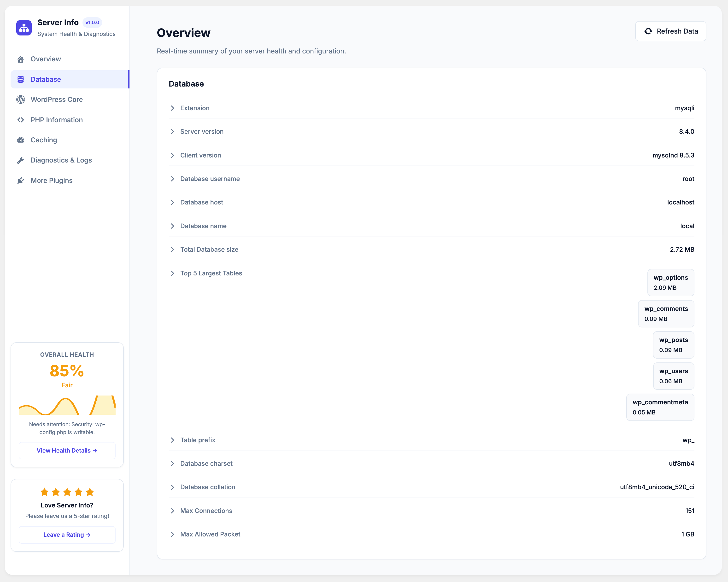The image size is (728, 582).
Task: Expand the Total Database size chevron
Action: [173, 250]
